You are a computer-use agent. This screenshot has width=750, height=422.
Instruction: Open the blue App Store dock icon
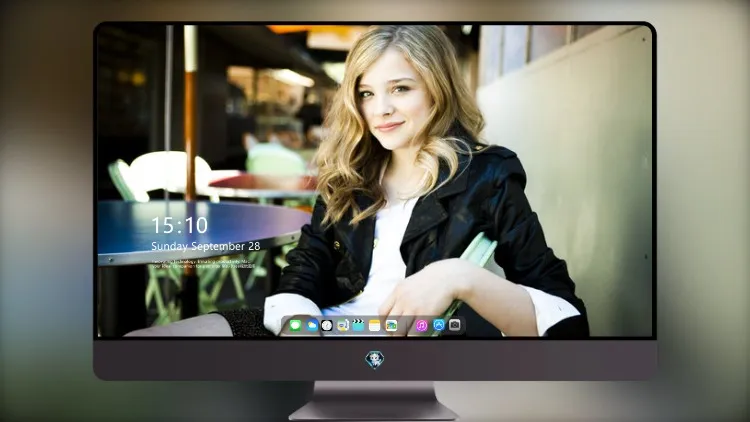[439, 325]
